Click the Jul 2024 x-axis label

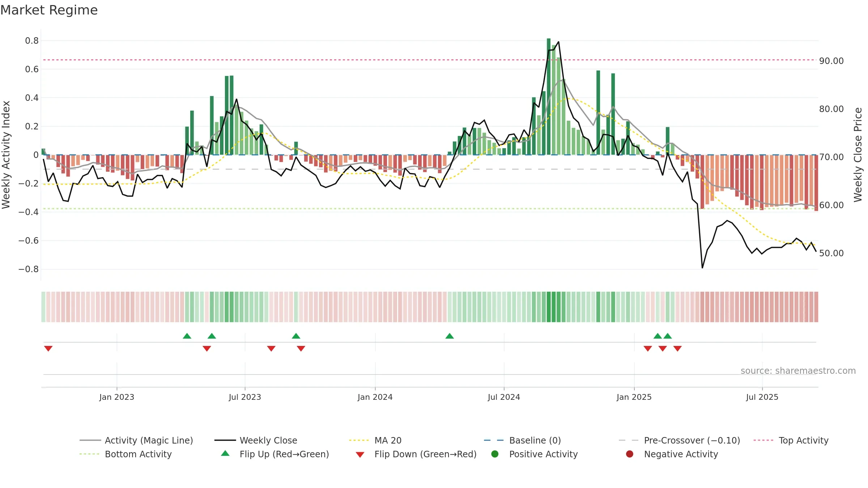tap(504, 397)
